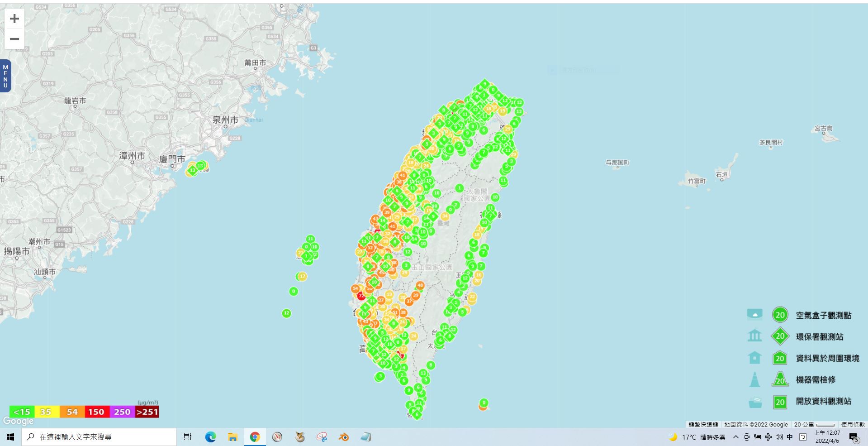Click the 泉州市 city label on the map
Image resolution: width=868 pixels, height=446 pixels.
pos(225,120)
